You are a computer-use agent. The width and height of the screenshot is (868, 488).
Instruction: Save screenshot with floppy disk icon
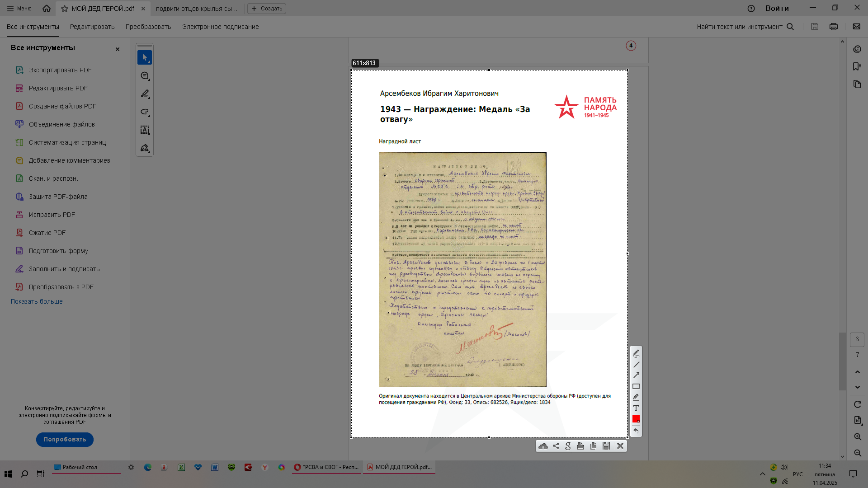606,446
